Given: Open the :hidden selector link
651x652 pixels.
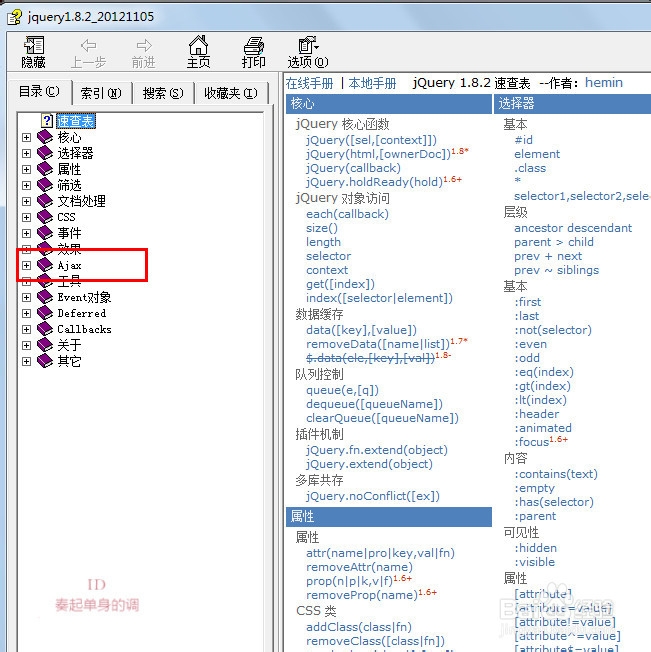Looking at the screenshot, I should [535, 548].
